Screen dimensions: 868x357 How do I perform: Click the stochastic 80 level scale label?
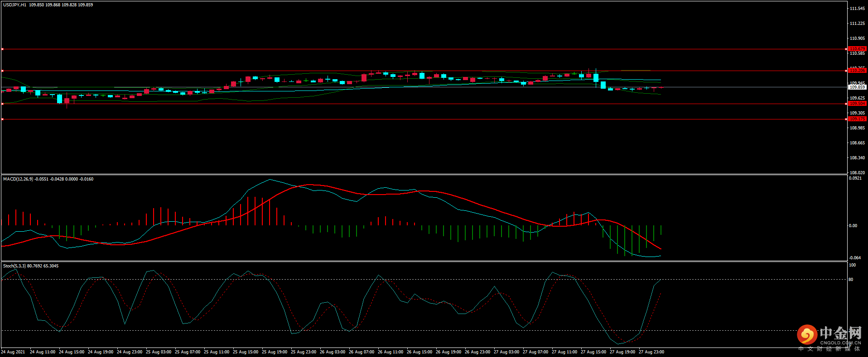851,280
